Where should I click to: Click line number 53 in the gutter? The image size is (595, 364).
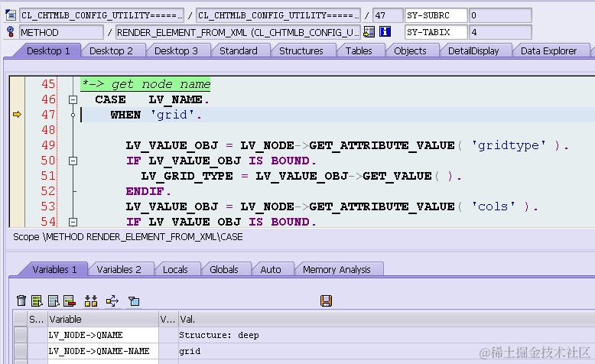click(48, 206)
